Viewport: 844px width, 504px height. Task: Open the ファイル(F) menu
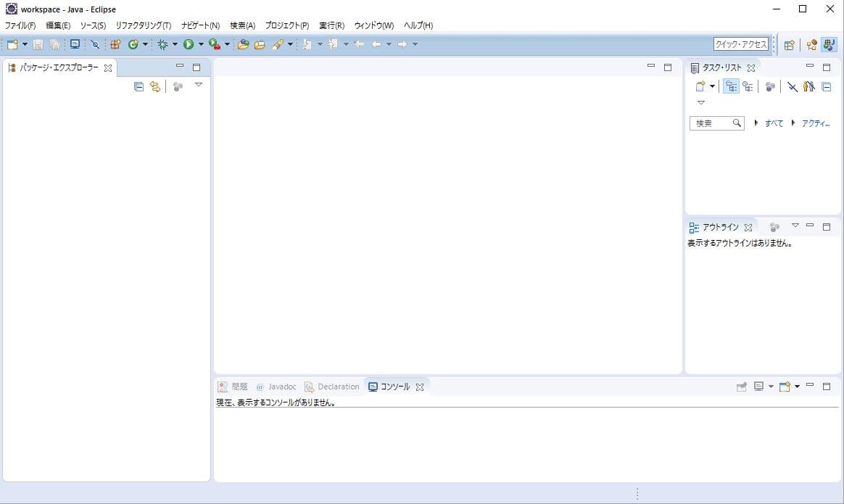click(x=20, y=25)
